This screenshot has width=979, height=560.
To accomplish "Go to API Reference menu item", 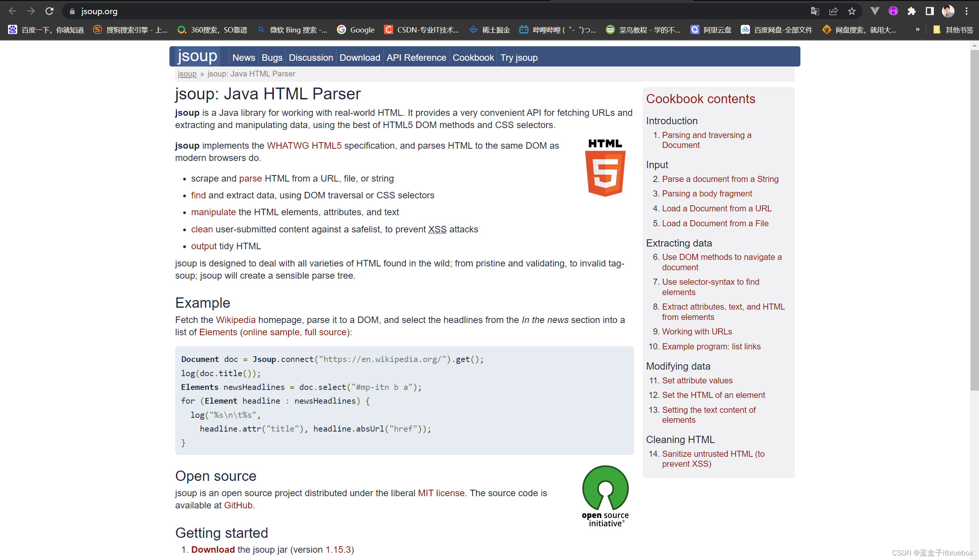I will (x=416, y=58).
